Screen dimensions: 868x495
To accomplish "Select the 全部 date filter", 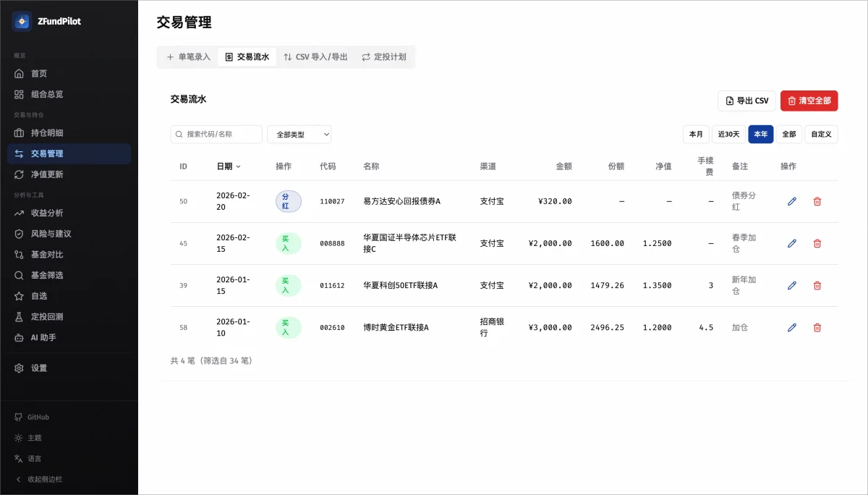I will point(789,134).
